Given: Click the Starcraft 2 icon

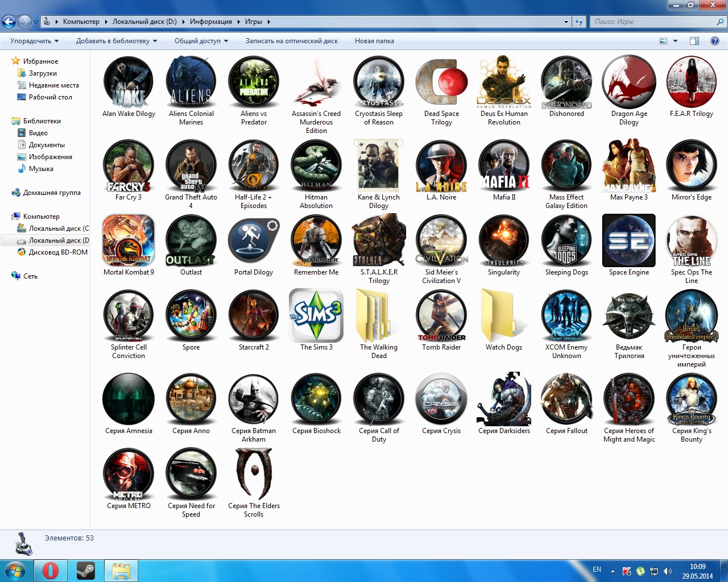Looking at the screenshot, I should click(254, 315).
